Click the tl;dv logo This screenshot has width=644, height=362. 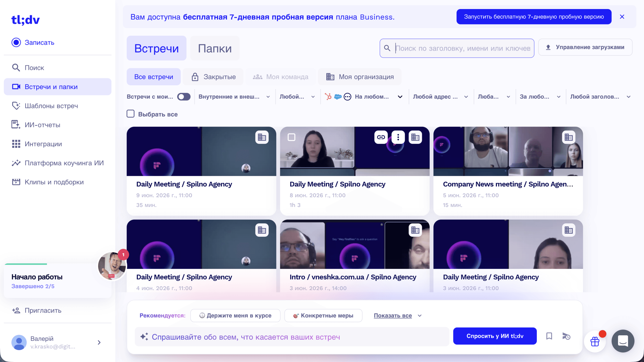[x=25, y=20]
